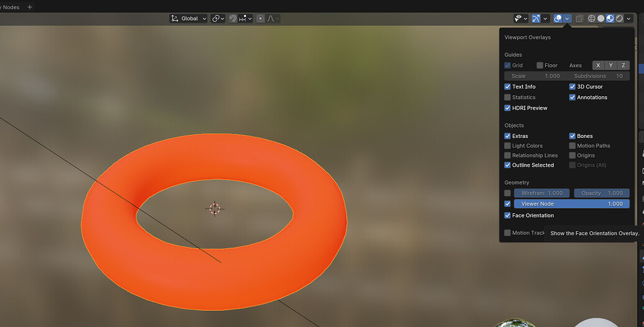Switch to material preview shading
This screenshot has width=644, height=327.
[610, 19]
